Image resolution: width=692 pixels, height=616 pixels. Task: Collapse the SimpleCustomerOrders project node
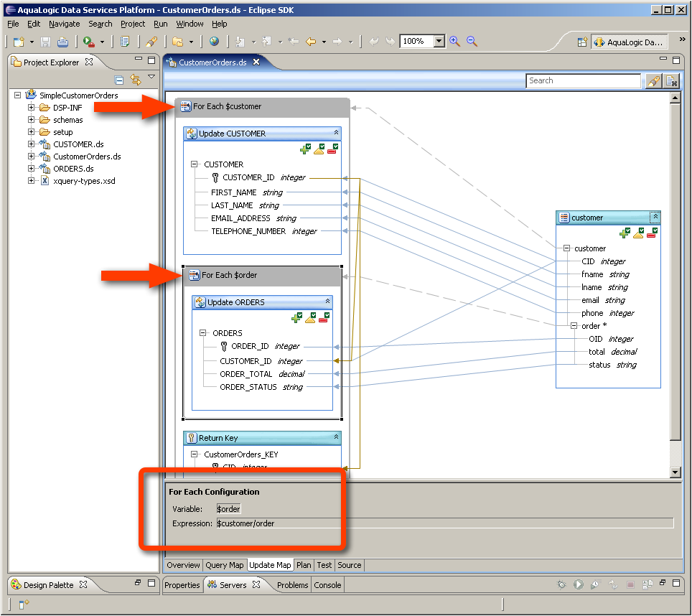pyautogui.click(x=18, y=95)
